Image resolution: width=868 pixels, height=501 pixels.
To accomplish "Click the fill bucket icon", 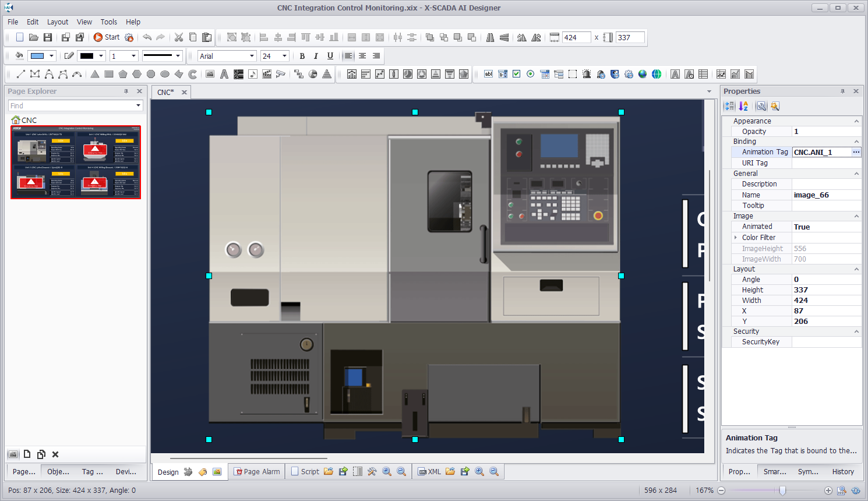I will [x=19, y=56].
